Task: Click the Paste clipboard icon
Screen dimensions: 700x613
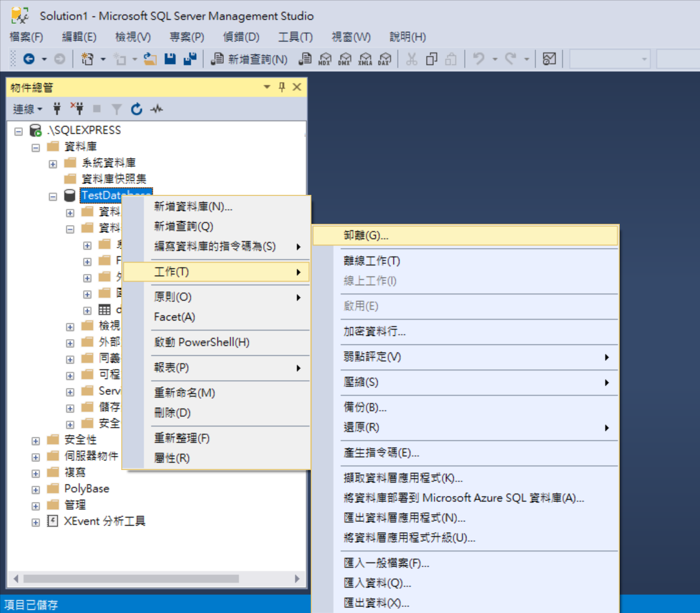Action: click(451, 59)
